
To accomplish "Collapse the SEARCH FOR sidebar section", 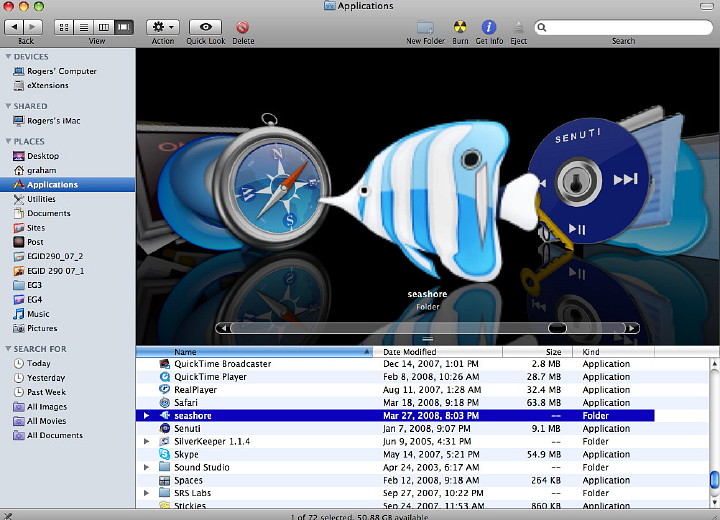I will click(8, 349).
